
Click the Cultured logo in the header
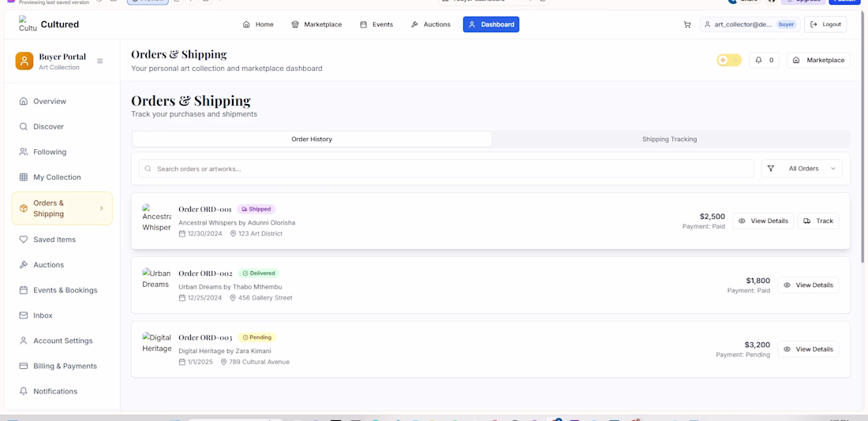pyautogui.click(x=49, y=24)
